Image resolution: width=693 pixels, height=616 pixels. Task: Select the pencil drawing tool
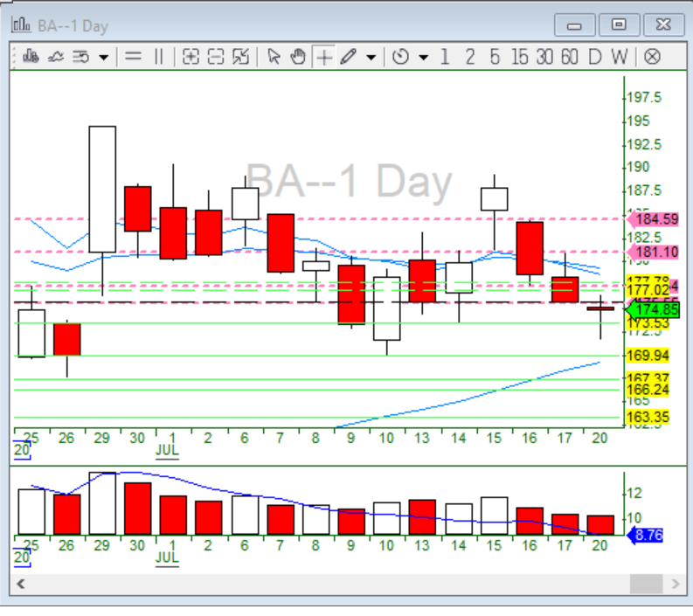click(x=349, y=57)
